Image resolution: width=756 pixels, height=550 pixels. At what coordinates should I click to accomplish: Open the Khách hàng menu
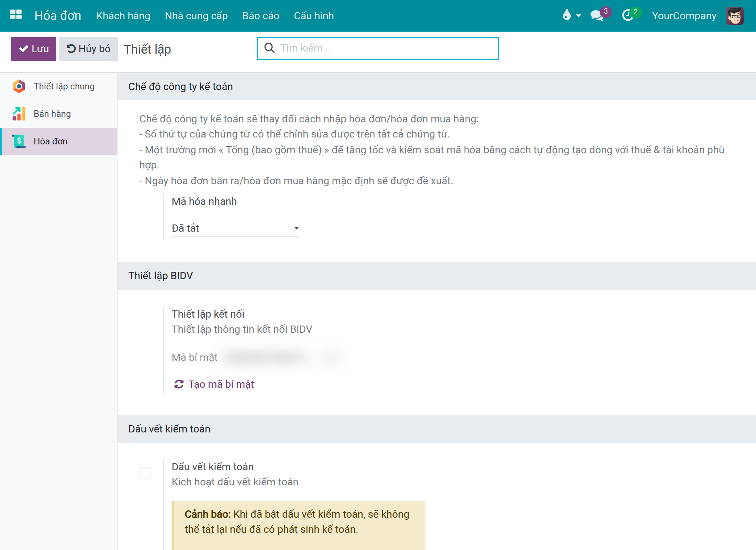click(x=123, y=16)
